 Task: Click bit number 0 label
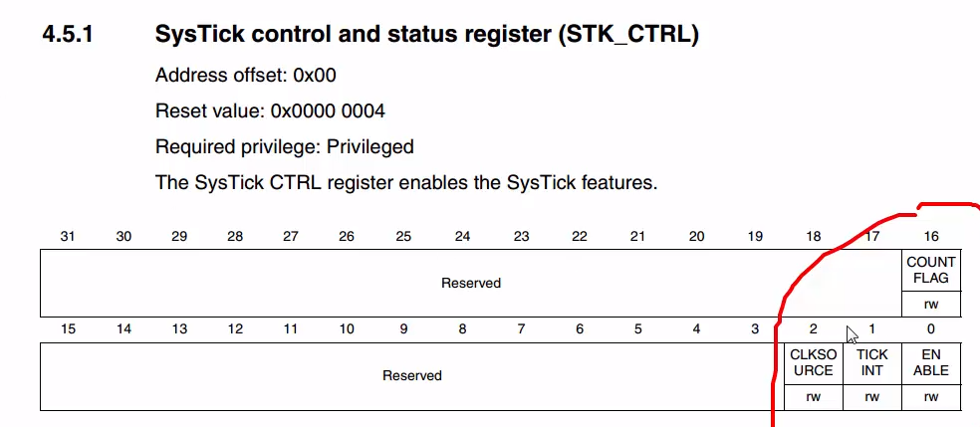pyautogui.click(x=930, y=329)
